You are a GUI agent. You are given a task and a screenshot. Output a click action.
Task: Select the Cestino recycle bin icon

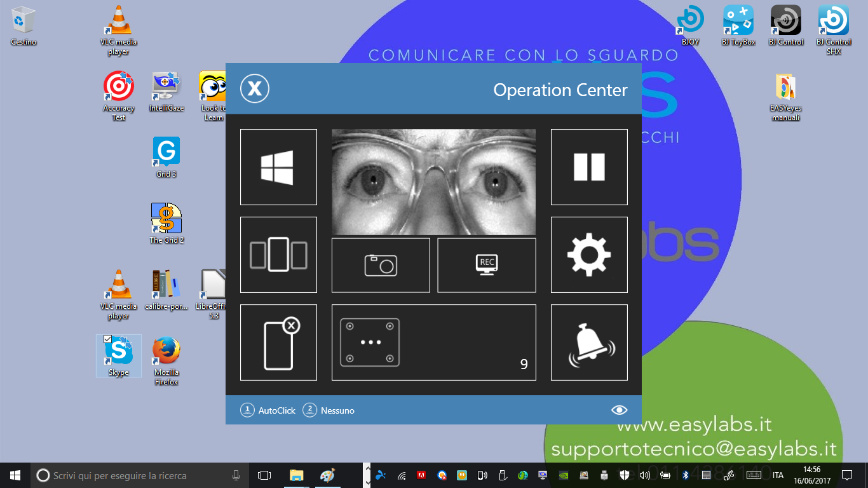pyautogui.click(x=24, y=26)
